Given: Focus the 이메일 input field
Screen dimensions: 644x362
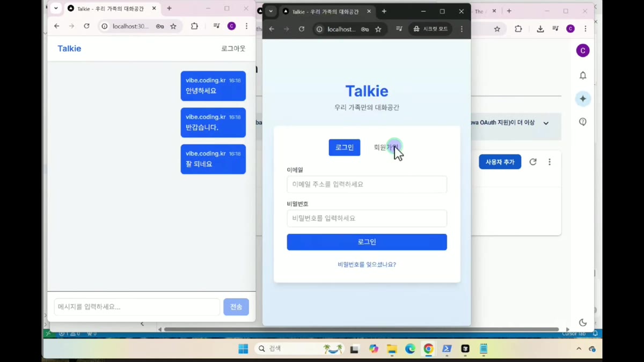Looking at the screenshot, I should pyautogui.click(x=367, y=184).
